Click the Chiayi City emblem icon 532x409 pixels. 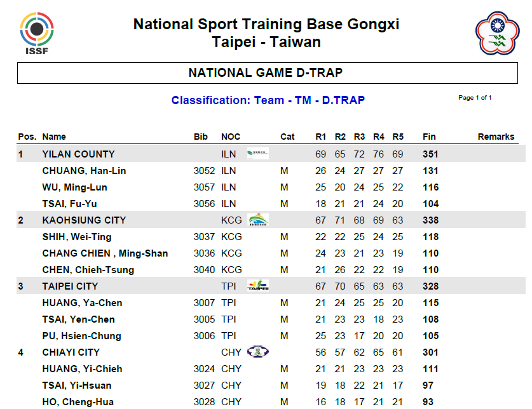[x=257, y=352]
